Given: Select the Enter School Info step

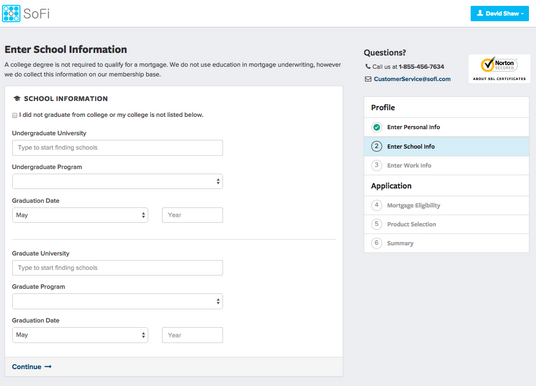Looking at the screenshot, I should tap(446, 146).
